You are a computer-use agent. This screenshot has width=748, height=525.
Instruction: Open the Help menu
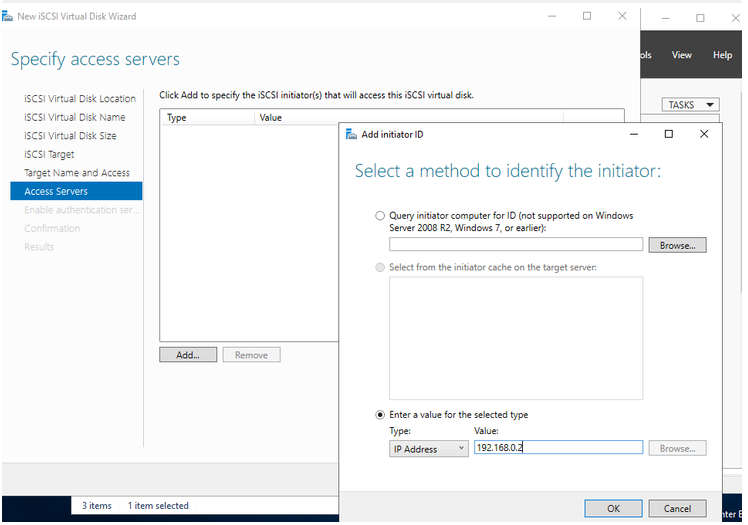click(722, 55)
